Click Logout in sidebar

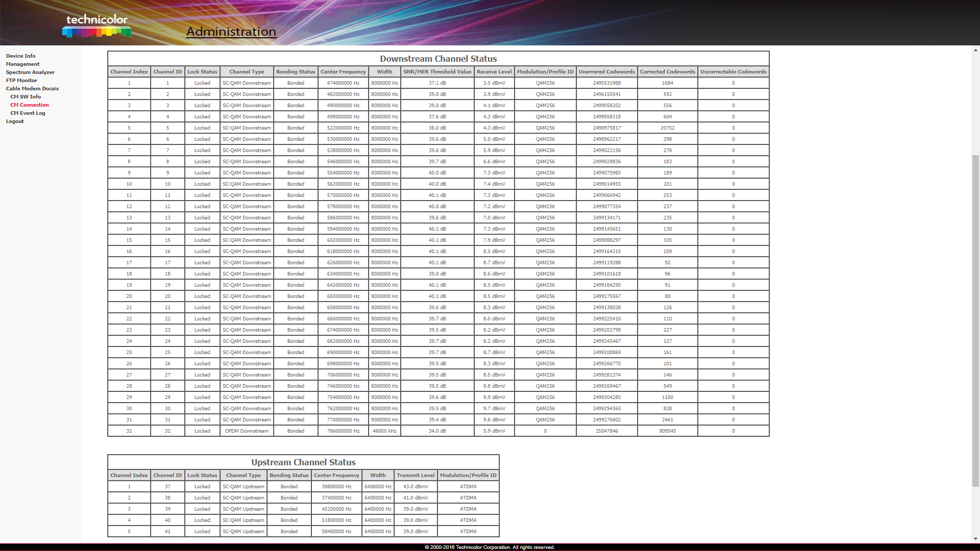point(15,121)
